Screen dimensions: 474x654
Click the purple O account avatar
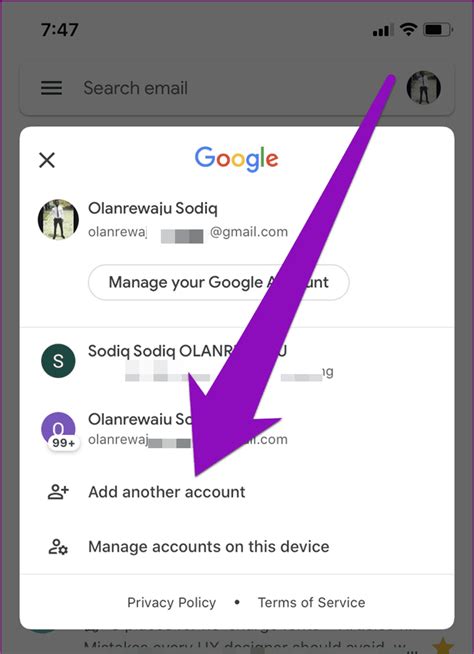tap(58, 428)
